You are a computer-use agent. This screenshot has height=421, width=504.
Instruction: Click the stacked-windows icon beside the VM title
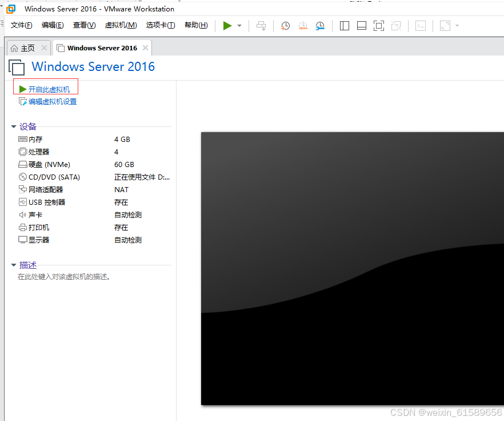pyautogui.click(x=17, y=67)
